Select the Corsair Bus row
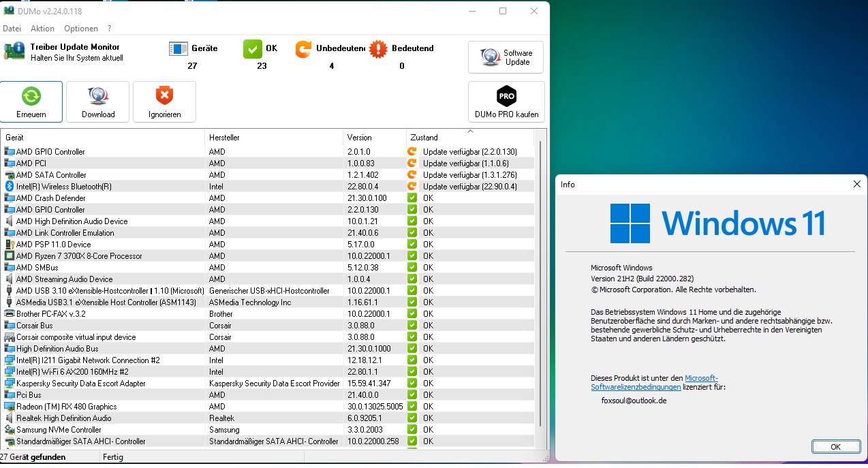This screenshot has width=868, height=468. pos(268,326)
